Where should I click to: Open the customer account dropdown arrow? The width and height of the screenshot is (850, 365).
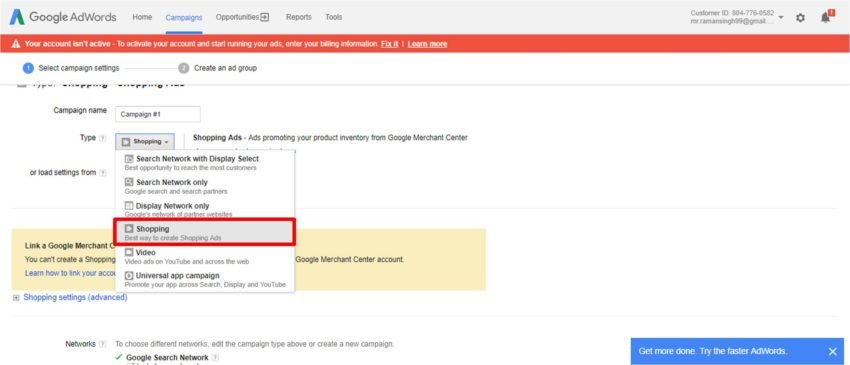781,17
